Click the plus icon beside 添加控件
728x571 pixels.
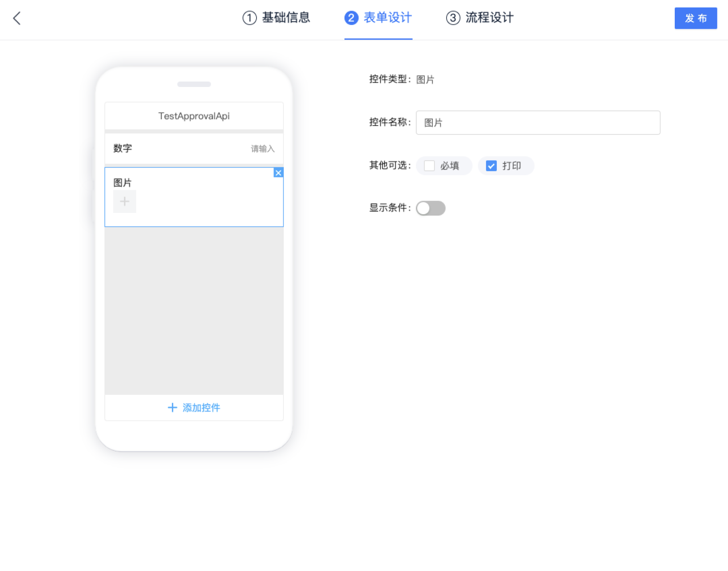[172, 408]
